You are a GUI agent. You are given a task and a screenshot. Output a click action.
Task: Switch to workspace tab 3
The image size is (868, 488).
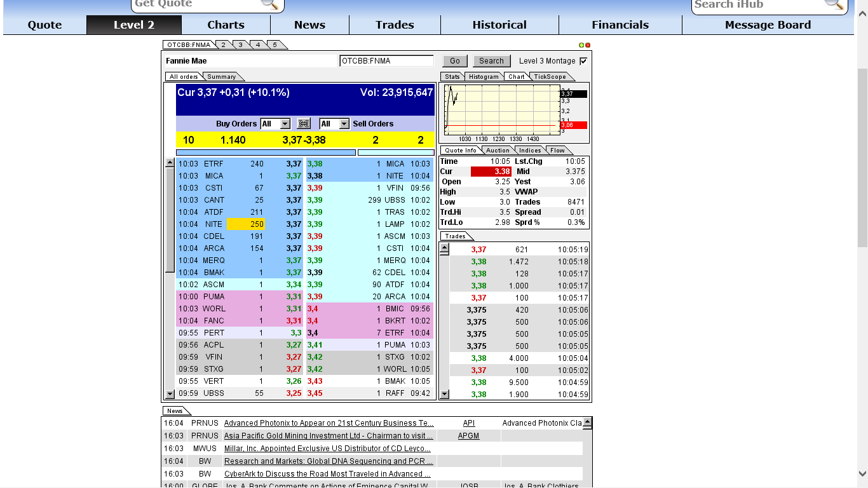tap(241, 45)
